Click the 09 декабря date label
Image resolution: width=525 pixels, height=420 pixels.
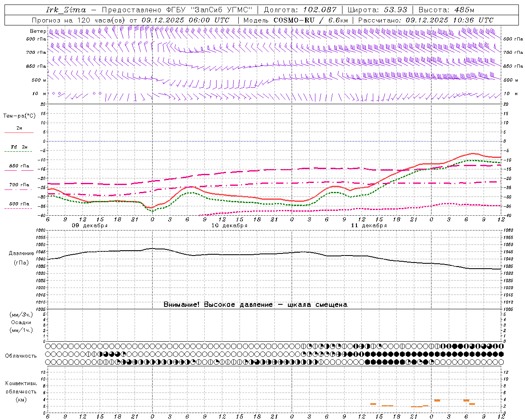tap(89, 226)
